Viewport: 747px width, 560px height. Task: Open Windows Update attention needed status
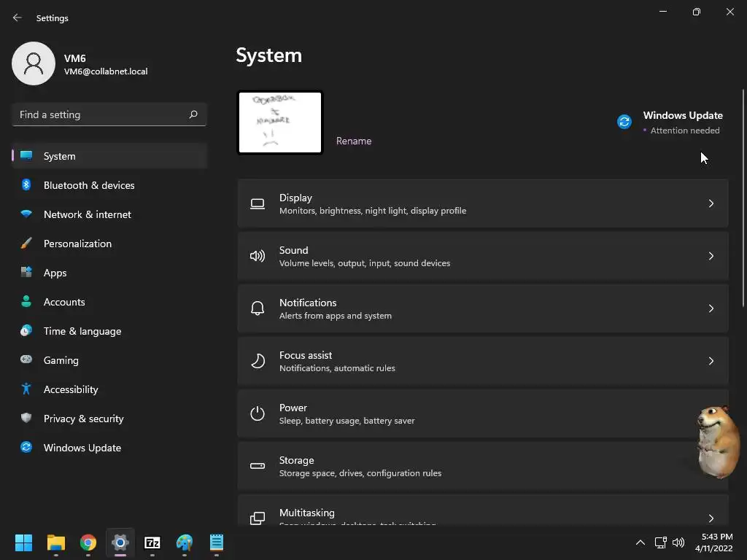click(670, 122)
